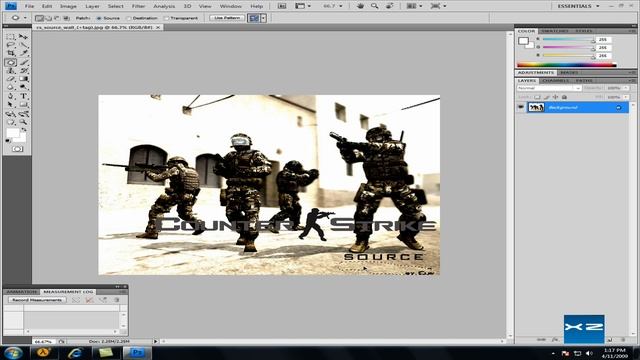
Task: Open the Essentials workspace switcher
Action: pyautogui.click(x=578, y=6)
